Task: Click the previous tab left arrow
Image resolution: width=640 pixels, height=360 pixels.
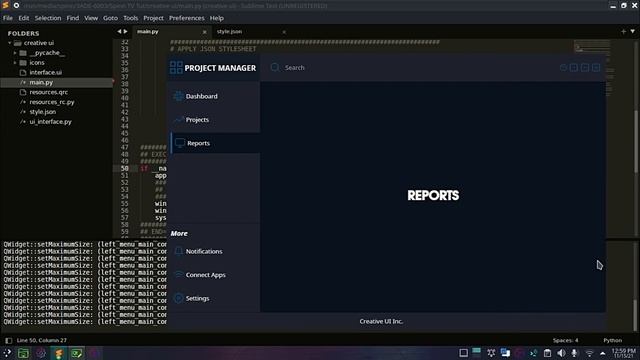Action: coord(119,31)
